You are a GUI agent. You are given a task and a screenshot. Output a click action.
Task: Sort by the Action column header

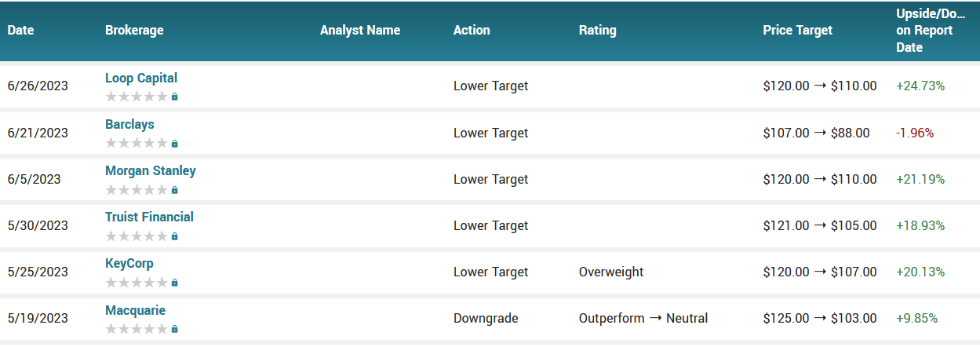pos(472,31)
